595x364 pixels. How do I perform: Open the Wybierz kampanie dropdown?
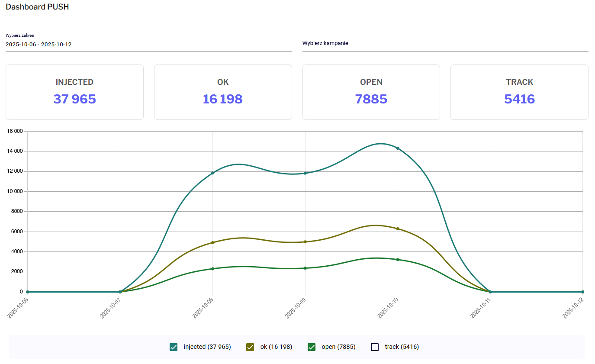[445, 44]
